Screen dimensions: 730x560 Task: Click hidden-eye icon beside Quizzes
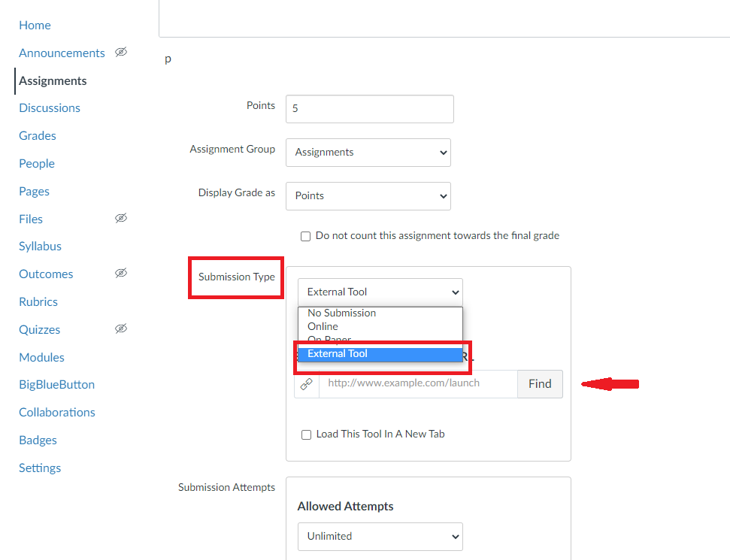(x=121, y=328)
